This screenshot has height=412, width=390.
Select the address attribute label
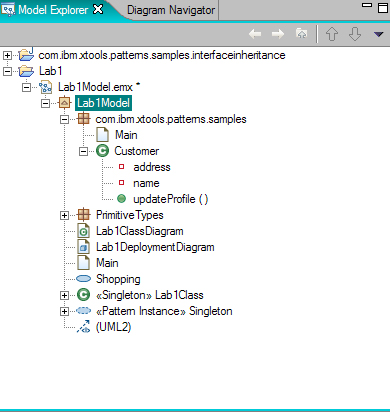152,167
